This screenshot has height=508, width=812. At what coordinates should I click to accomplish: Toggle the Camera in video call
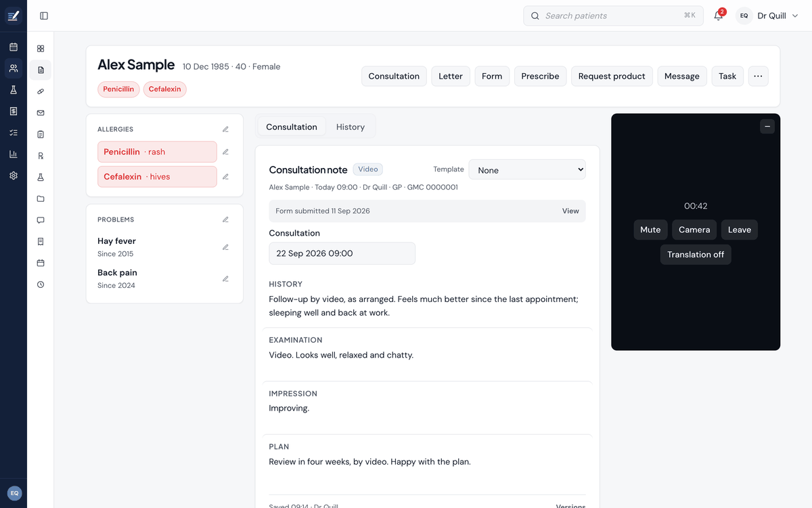click(694, 230)
